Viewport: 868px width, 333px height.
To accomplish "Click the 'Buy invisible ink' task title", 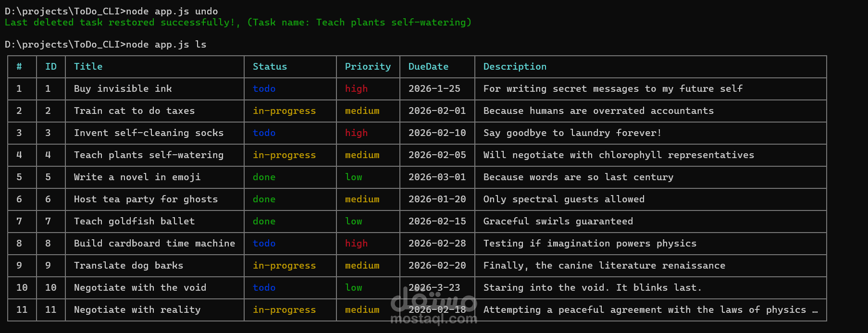I will tap(123, 89).
